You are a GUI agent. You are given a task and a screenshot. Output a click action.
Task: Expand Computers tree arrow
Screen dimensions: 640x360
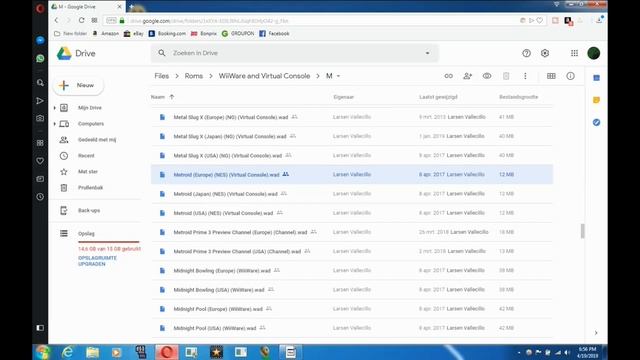click(x=55, y=124)
